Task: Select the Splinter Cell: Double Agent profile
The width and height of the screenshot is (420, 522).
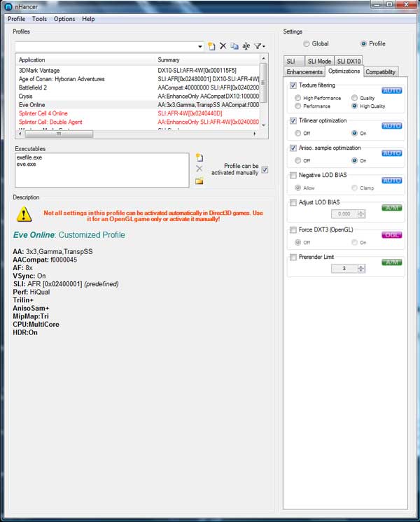Action: coord(138,122)
